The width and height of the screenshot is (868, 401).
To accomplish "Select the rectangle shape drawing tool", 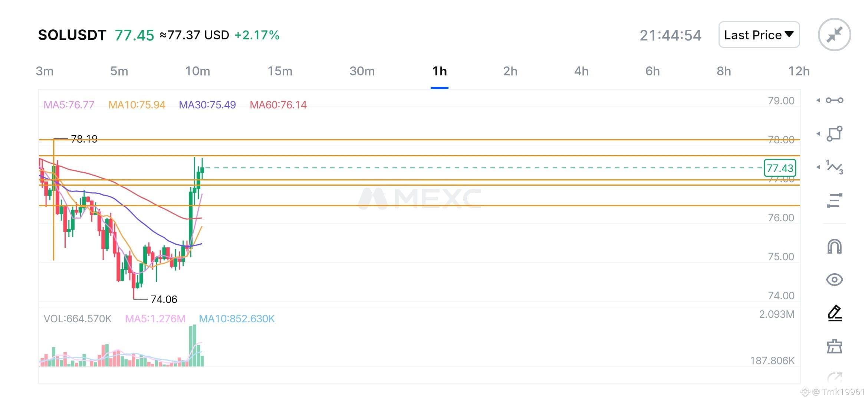I will [x=834, y=134].
